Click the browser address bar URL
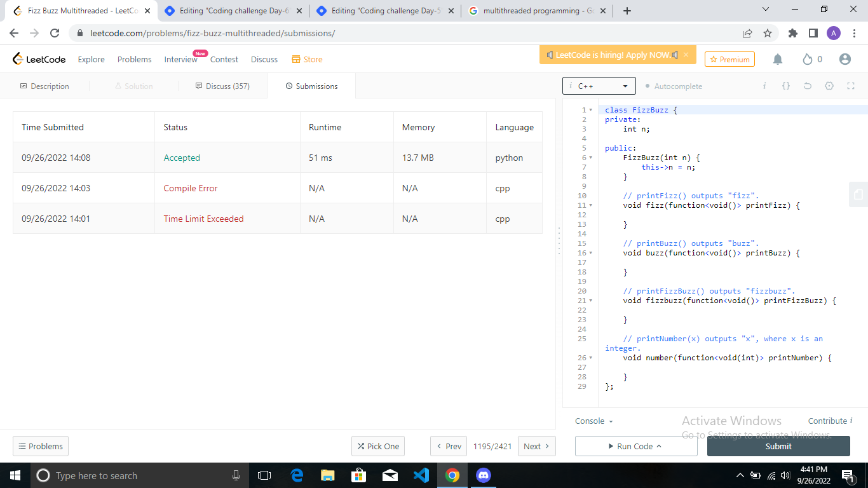This screenshot has height=488, width=868. tap(212, 33)
